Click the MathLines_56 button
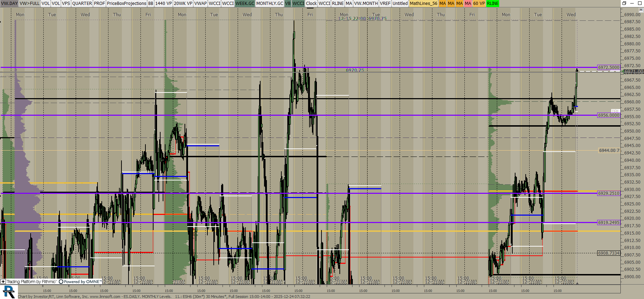Image resolution: width=644 pixels, height=299 pixels. point(423,3)
